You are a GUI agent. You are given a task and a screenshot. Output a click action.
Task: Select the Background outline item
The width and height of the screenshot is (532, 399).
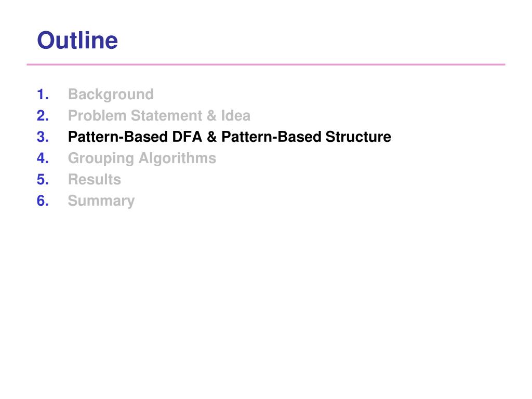(x=111, y=95)
